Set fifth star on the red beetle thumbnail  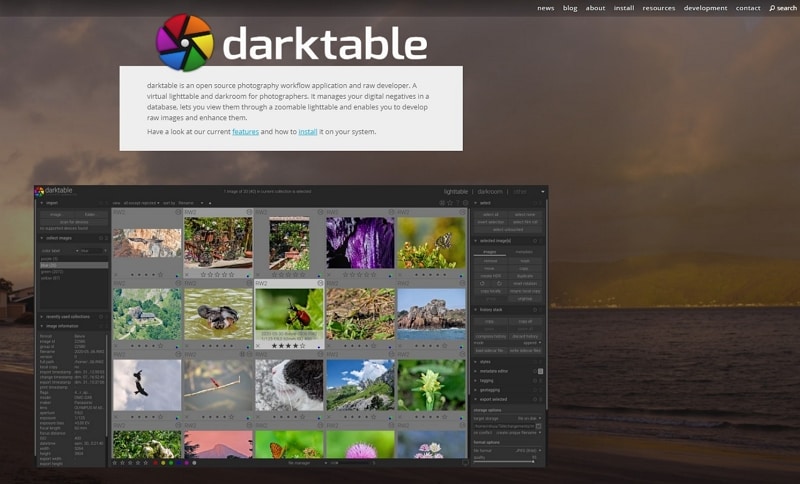point(303,345)
